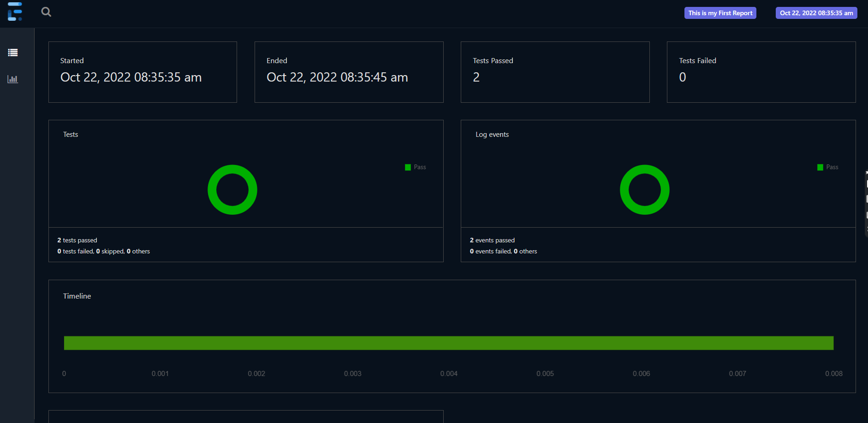Open the dashboard bar chart icon
The image size is (868, 423).
coord(13,79)
